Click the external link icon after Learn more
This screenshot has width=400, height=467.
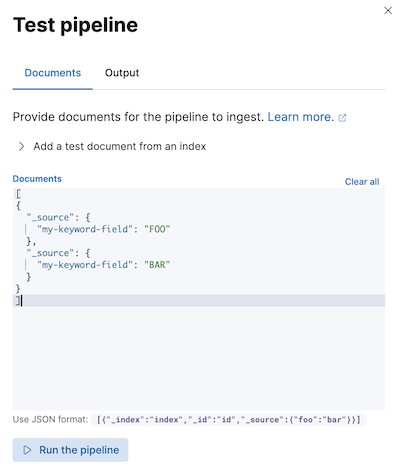pyautogui.click(x=342, y=118)
